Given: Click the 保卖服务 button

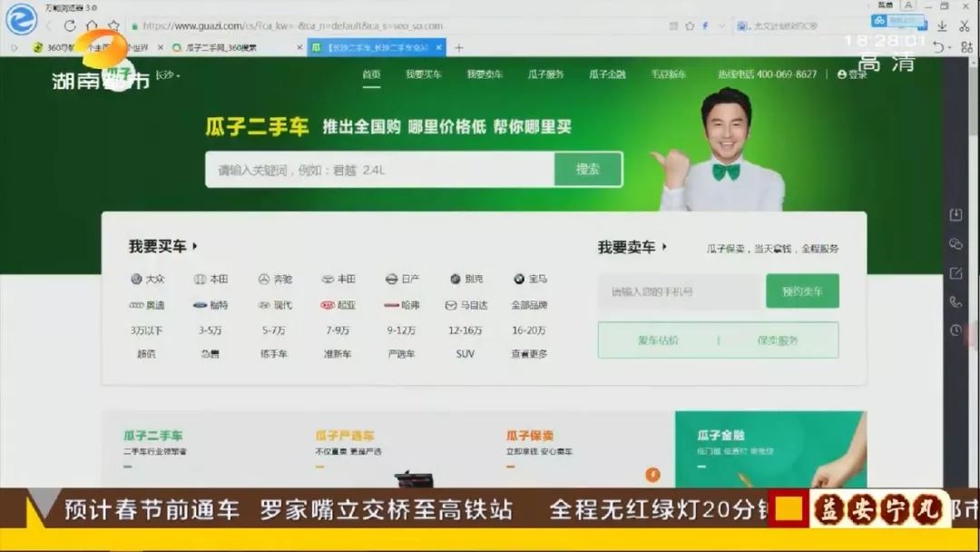Looking at the screenshot, I should pyautogui.click(x=778, y=340).
